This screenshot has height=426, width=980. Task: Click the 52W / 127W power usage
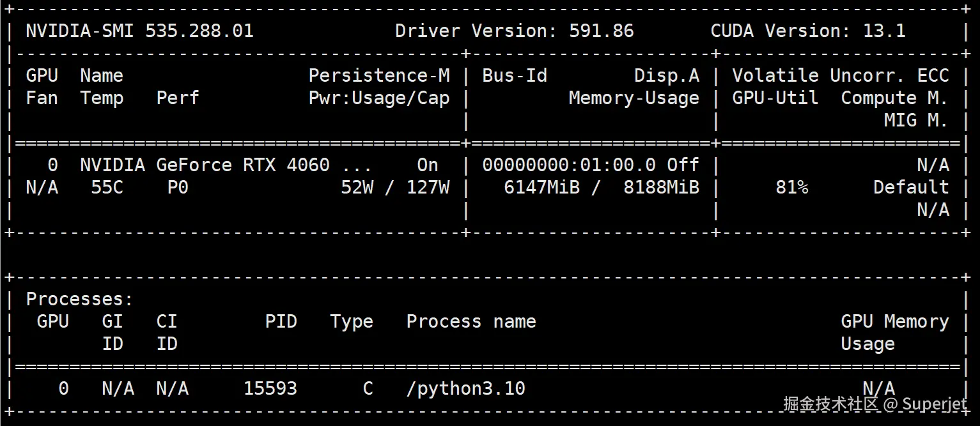click(x=395, y=187)
